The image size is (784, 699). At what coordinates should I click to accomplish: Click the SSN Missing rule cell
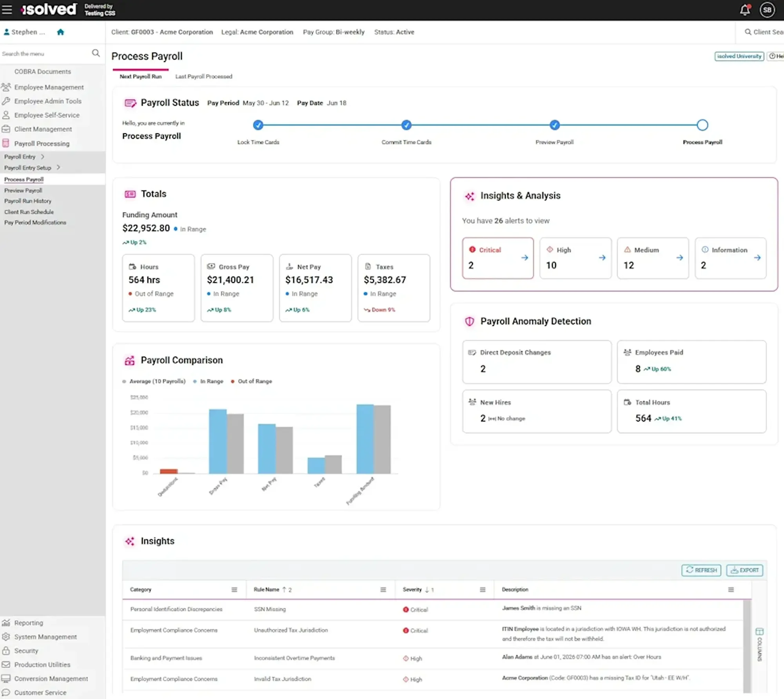(x=270, y=609)
